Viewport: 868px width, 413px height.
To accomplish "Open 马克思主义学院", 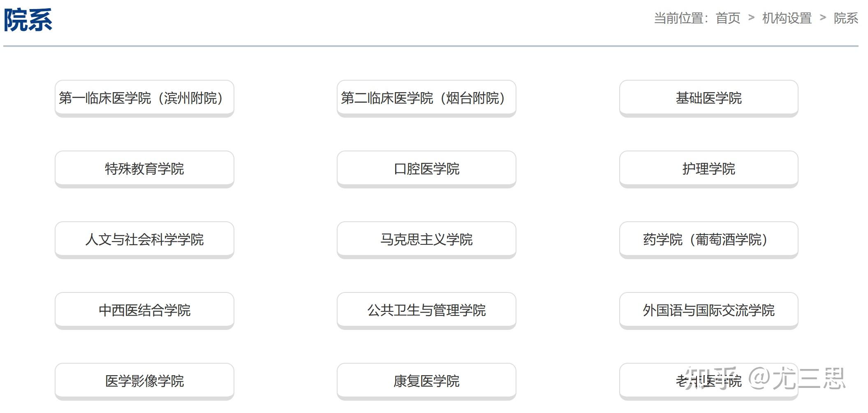I will [x=426, y=239].
